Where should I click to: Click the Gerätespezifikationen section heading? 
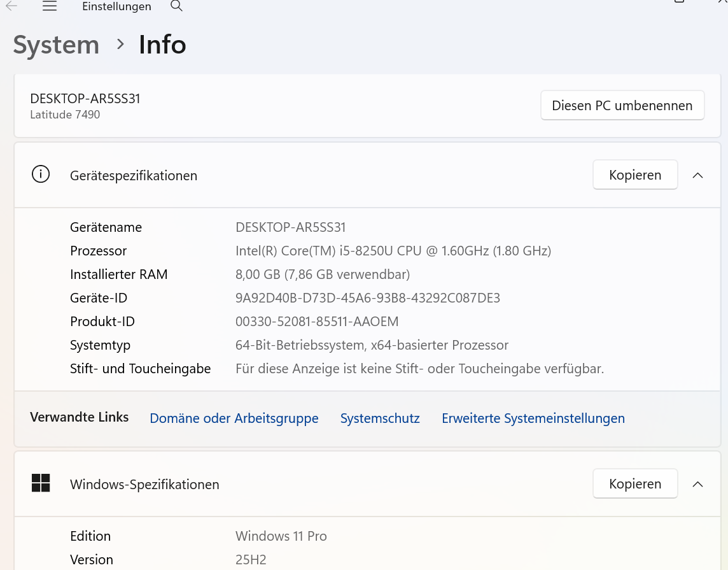tap(134, 176)
